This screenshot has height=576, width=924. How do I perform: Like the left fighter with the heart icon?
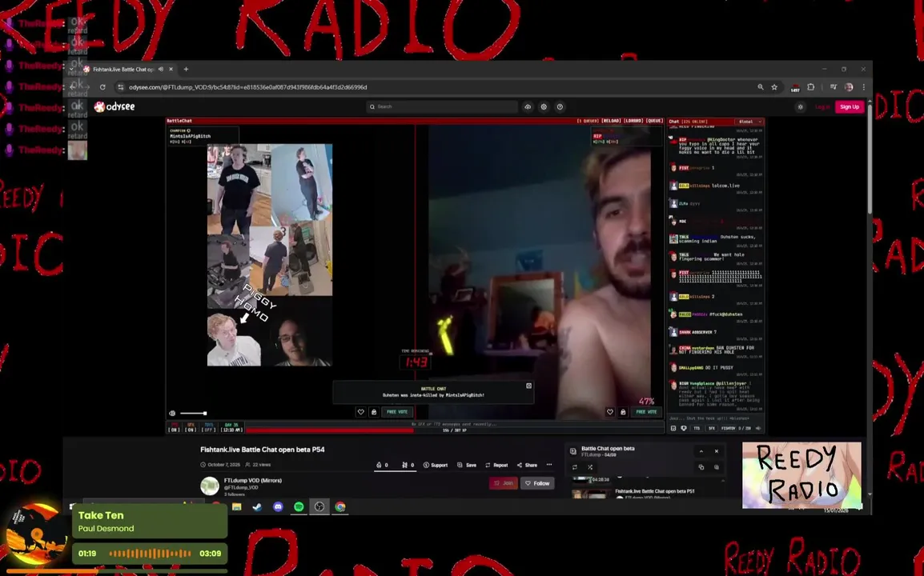360,412
